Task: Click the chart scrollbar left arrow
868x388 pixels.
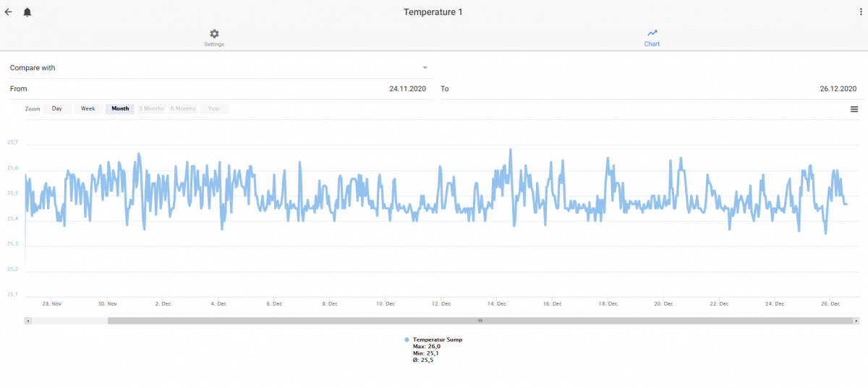Action: point(28,320)
